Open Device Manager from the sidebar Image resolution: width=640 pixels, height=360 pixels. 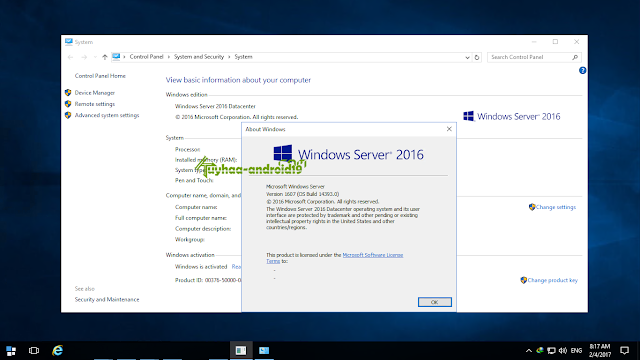[95, 93]
